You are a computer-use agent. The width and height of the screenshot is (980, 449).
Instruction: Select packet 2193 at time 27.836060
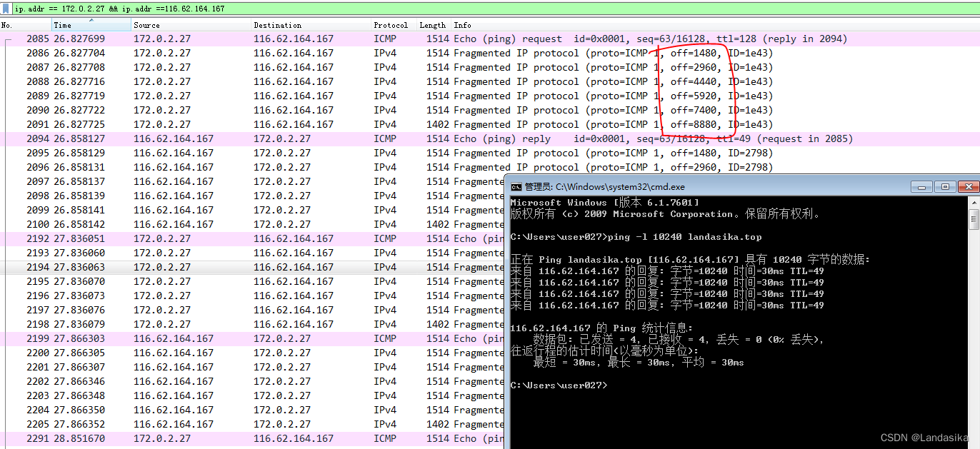coord(252,253)
